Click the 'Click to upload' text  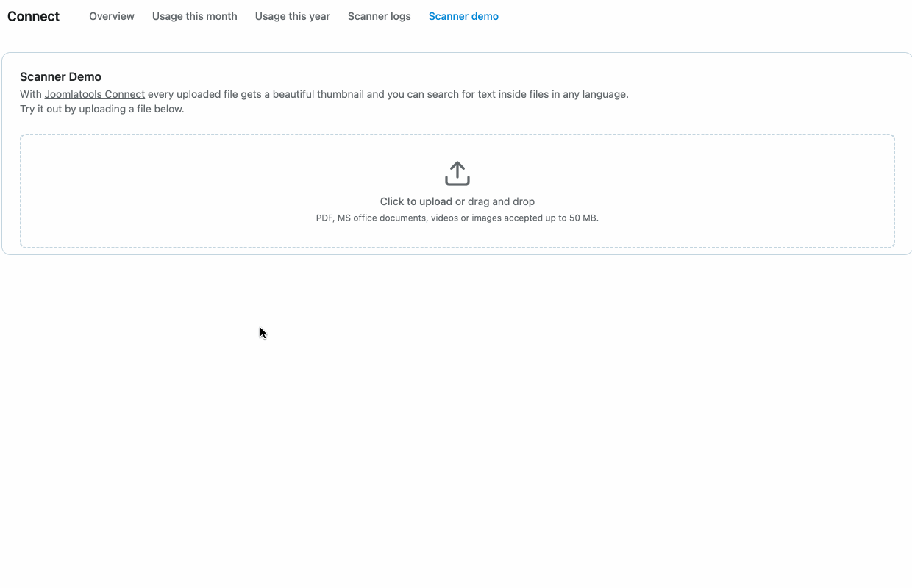[416, 201]
